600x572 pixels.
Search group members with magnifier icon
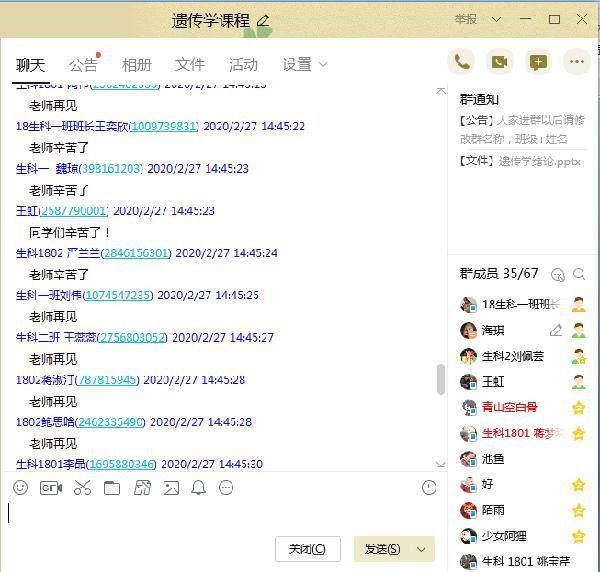(559, 274)
